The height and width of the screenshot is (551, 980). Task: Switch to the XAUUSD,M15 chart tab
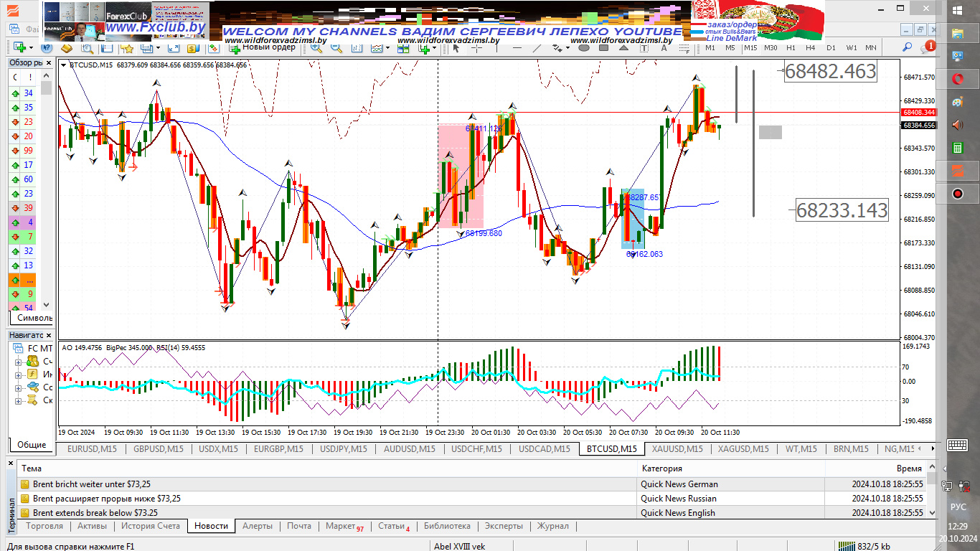[677, 449]
